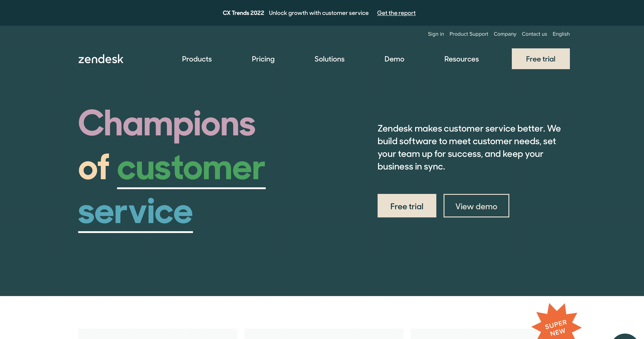Click the Products navigation icon
The width and height of the screenshot is (644, 339).
[x=197, y=59]
